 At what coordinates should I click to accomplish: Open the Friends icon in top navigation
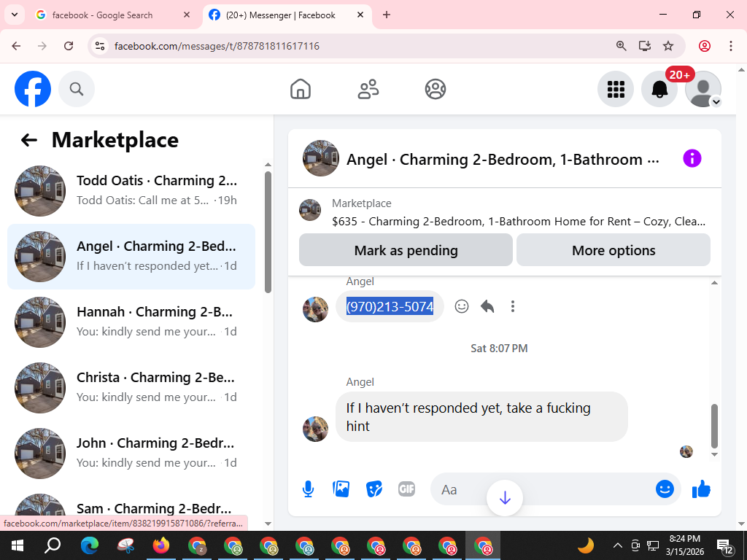[x=368, y=89]
